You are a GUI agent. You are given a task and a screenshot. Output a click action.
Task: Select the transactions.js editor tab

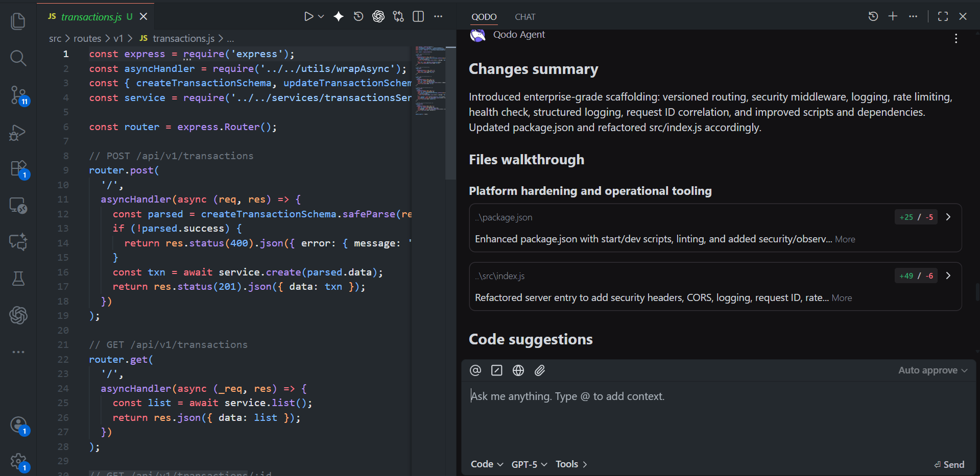click(91, 17)
